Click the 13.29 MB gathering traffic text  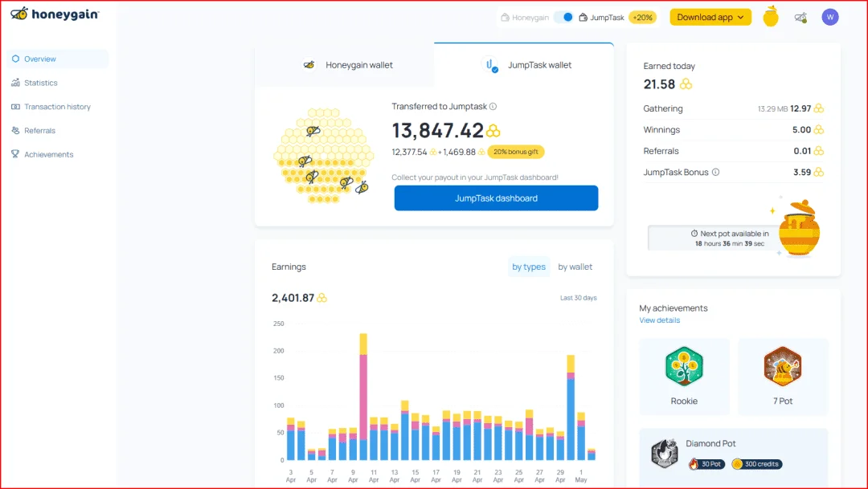772,109
